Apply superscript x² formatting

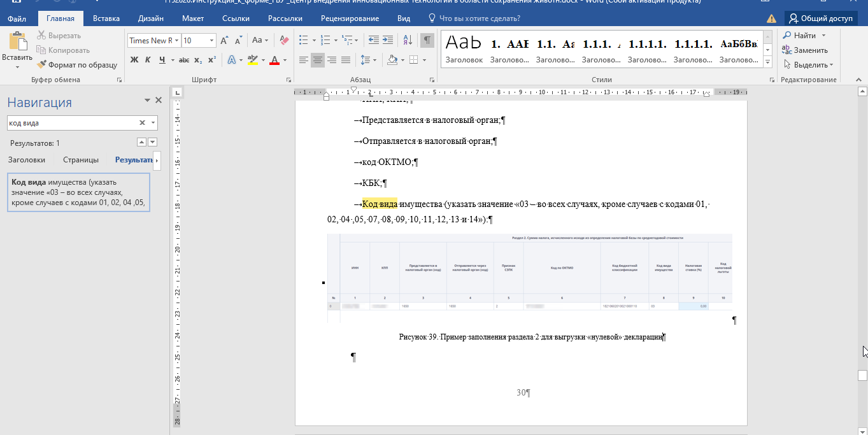tap(212, 60)
